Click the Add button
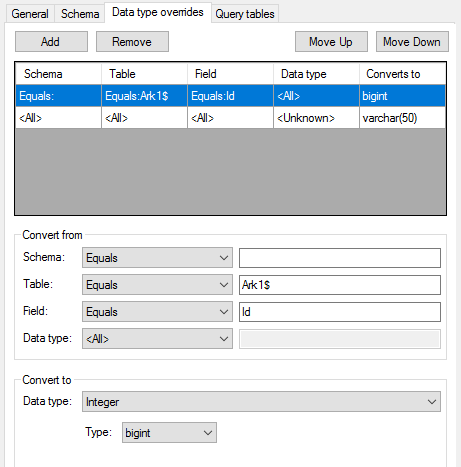This screenshot has height=467, width=461. pos(51,42)
